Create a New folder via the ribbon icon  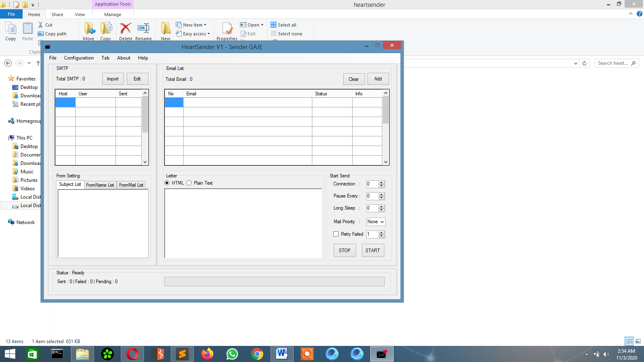click(165, 30)
